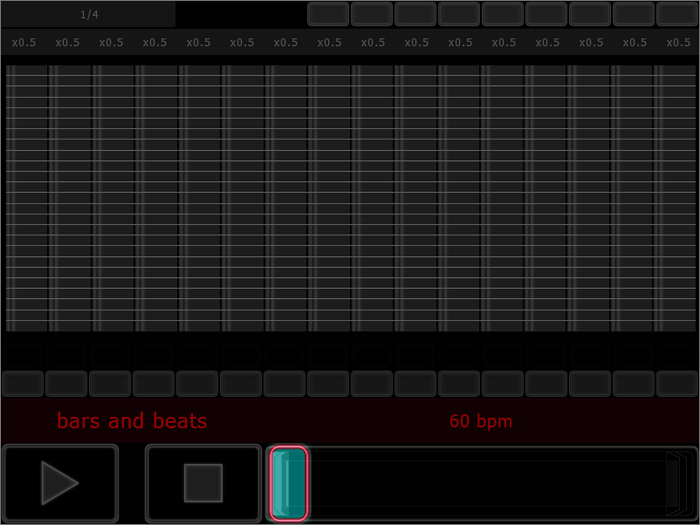Viewport: 700px width, 525px height.
Task: Click the fifth button in the top-right button row
Action: (503, 14)
